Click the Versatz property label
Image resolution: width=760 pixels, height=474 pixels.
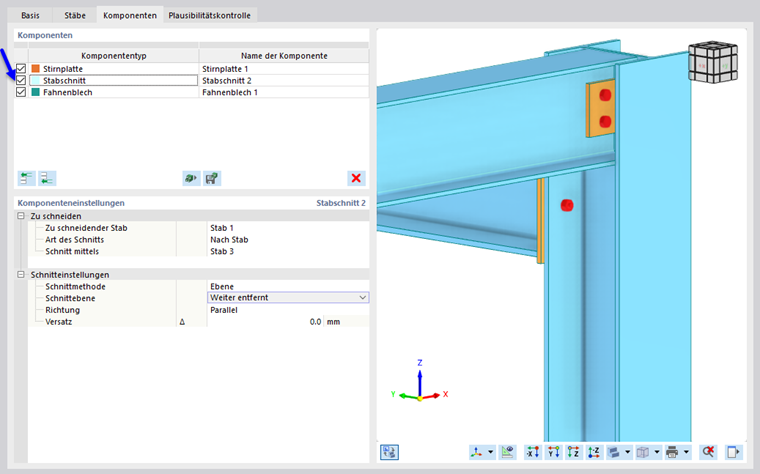pos(59,321)
